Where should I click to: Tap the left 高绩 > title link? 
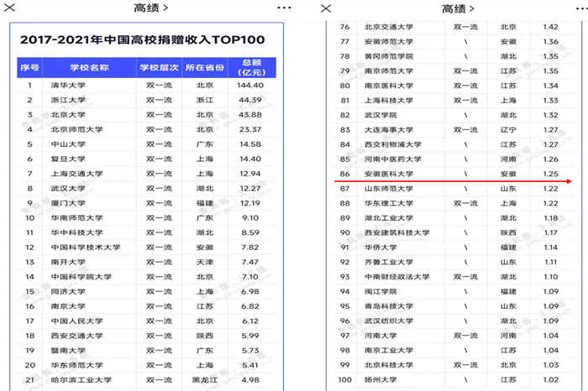150,8
